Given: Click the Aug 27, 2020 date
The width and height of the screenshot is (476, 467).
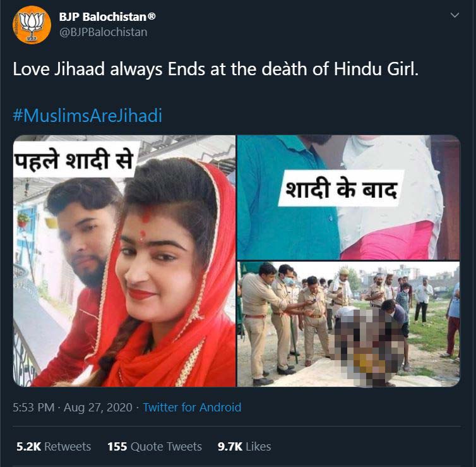Looking at the screenshot, I should (x=98, y=408).
